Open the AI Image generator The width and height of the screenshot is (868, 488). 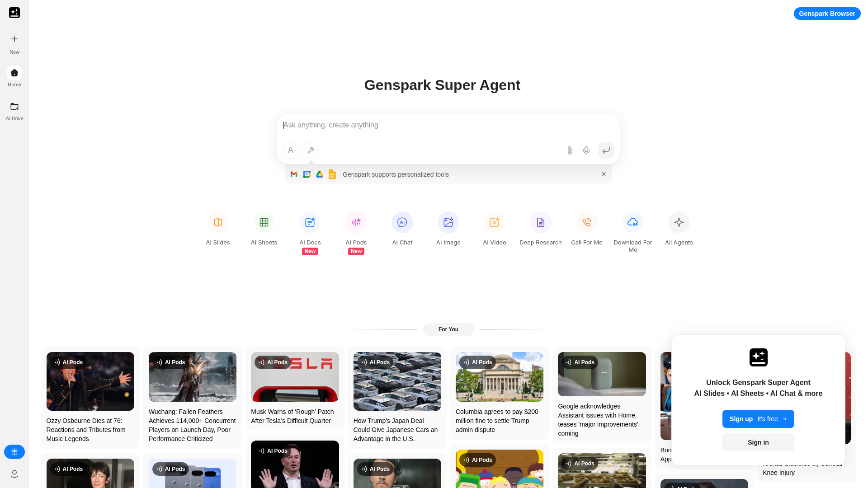pyautogui.click(x=448, y=222)
